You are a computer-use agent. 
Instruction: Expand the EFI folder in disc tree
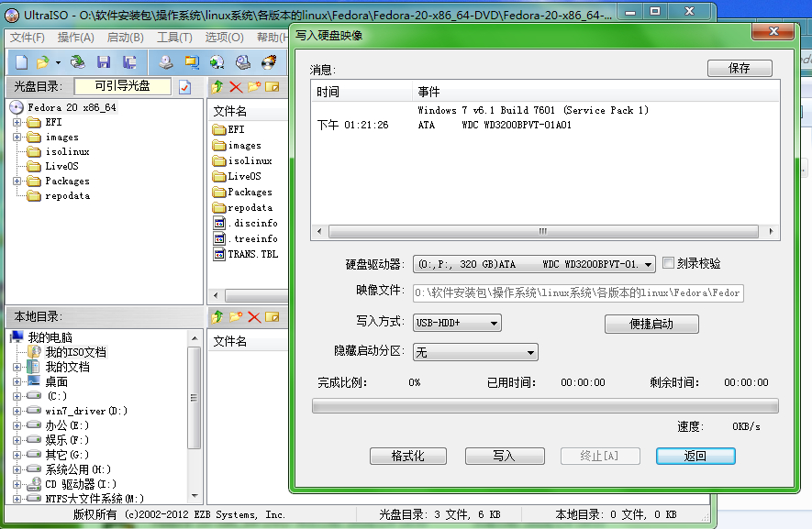[17, 123]
